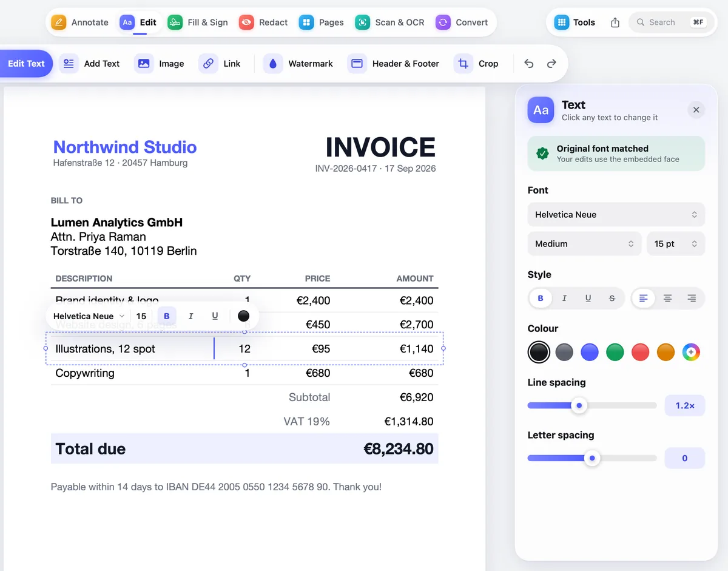Screen dimensions: 728x571
Task: Align text center
Action: coord(667,298)
